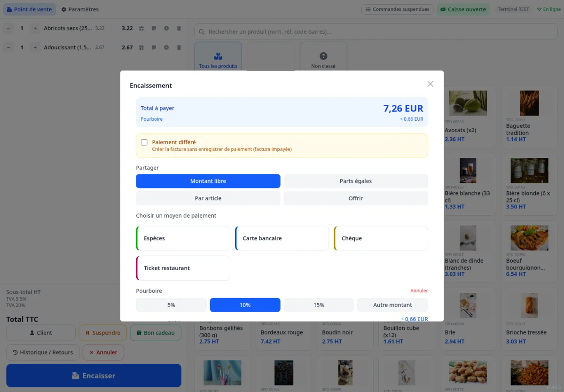Set the tip to 5%
This screenshot has height=392, width=564.
171,305
